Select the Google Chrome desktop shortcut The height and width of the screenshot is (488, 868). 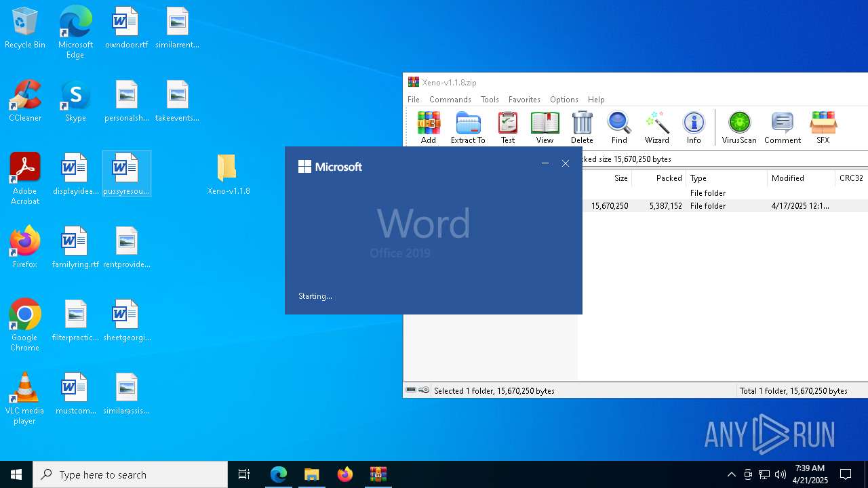tap(25, 325)
